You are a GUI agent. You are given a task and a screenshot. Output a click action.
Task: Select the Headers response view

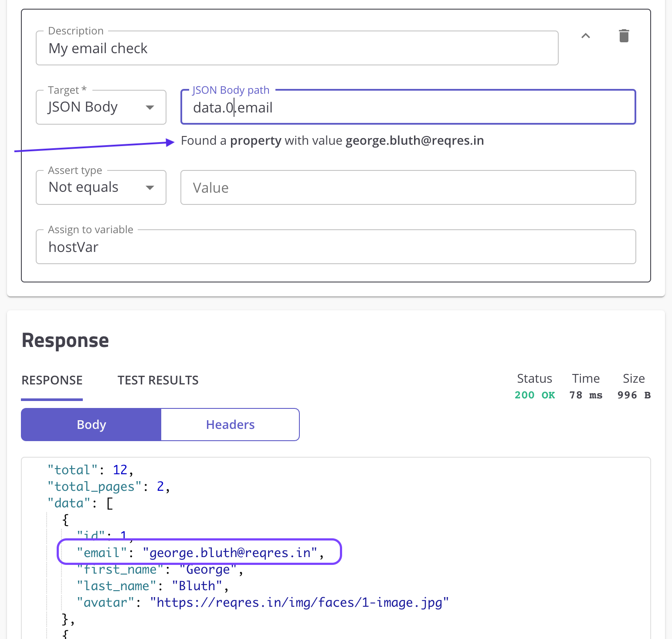[230, 425]
